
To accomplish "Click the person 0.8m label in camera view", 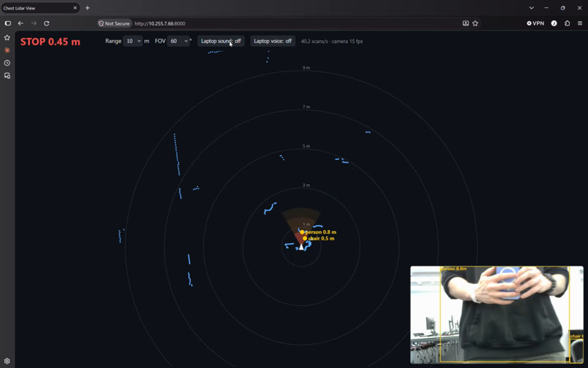I will pyautogui.click(x=454, y=269).
